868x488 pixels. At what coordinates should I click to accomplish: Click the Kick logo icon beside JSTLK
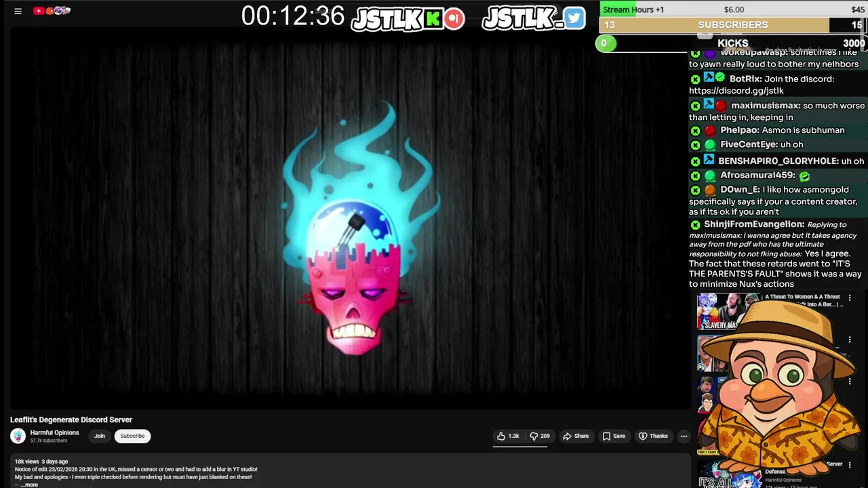tap(432, 19)
